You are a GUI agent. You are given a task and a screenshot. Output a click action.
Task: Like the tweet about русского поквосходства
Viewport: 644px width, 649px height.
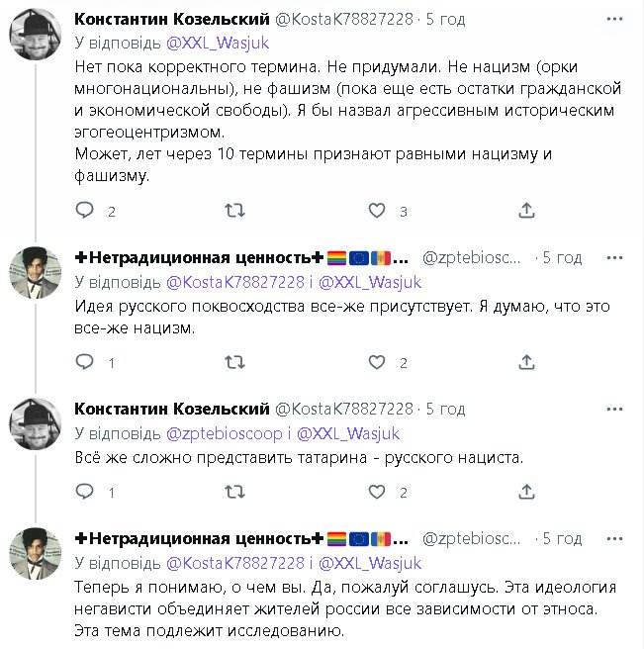tap(377, 362)
